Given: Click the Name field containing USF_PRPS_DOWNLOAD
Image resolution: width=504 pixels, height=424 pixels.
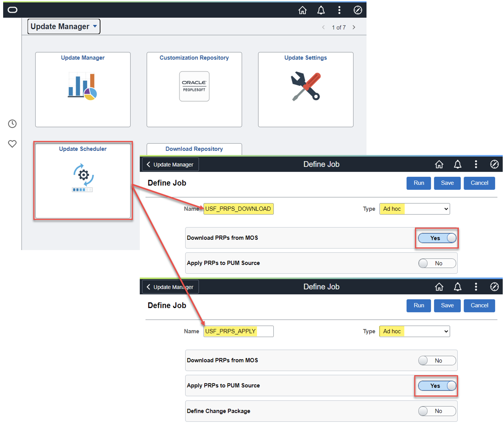Looking at the screenshot, I should coord(238,209).
